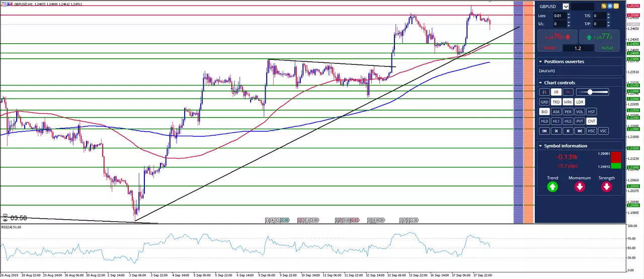
Task: Select candlestick chart style icon
Action: pyautogui.click(x=556, y=92)
